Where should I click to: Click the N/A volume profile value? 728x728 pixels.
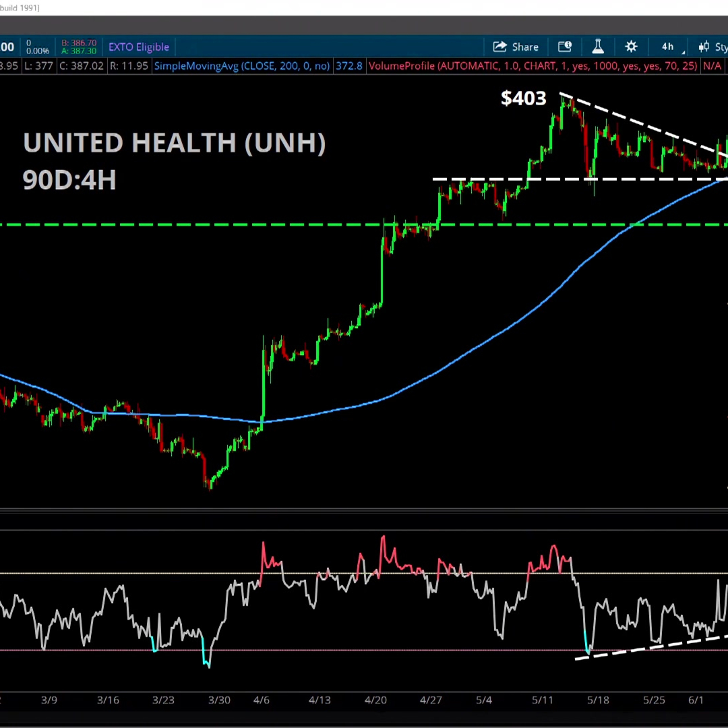point(712,66)
